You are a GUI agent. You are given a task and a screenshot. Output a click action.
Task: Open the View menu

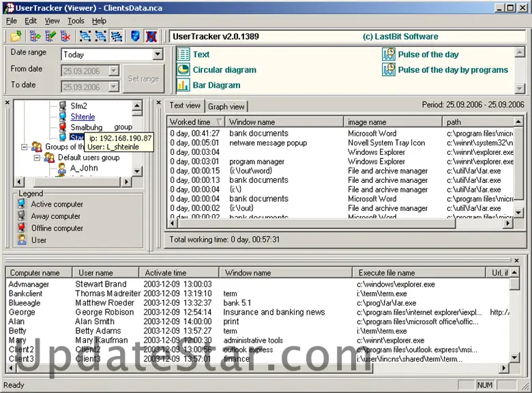[x=52, y=20]
